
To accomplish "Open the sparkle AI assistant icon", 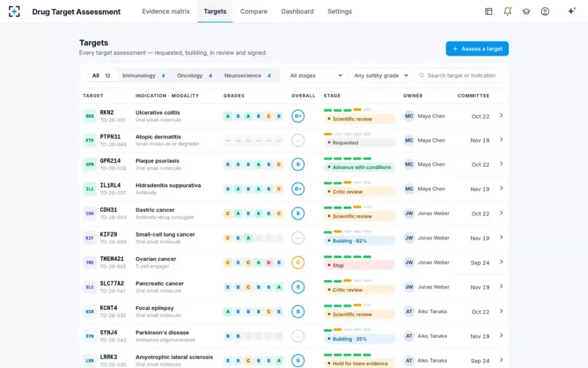I will click(x=571, y=11).
